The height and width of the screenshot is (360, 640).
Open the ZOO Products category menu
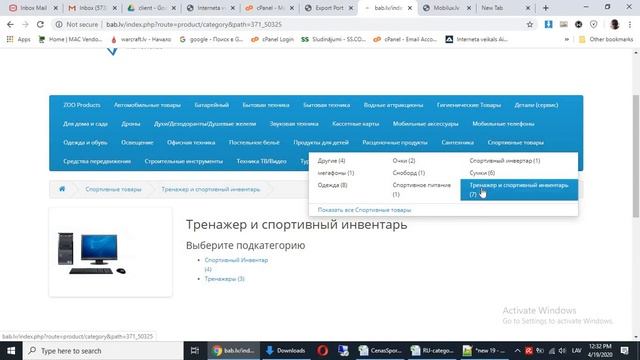point(82,105)
